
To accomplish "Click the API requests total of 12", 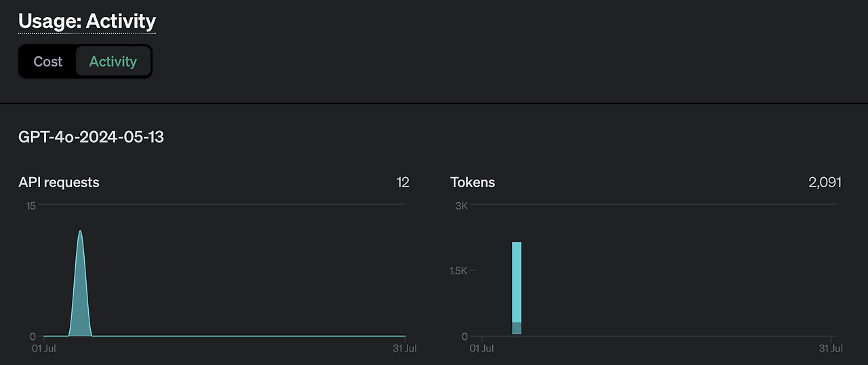I will [x=403, y=182].
